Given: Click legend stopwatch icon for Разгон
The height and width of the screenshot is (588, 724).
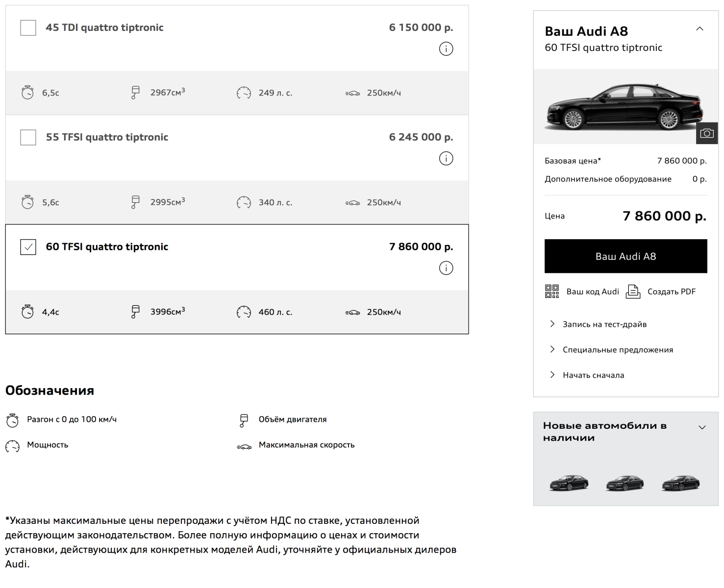Looking at the screenshot, I should 12,420.
